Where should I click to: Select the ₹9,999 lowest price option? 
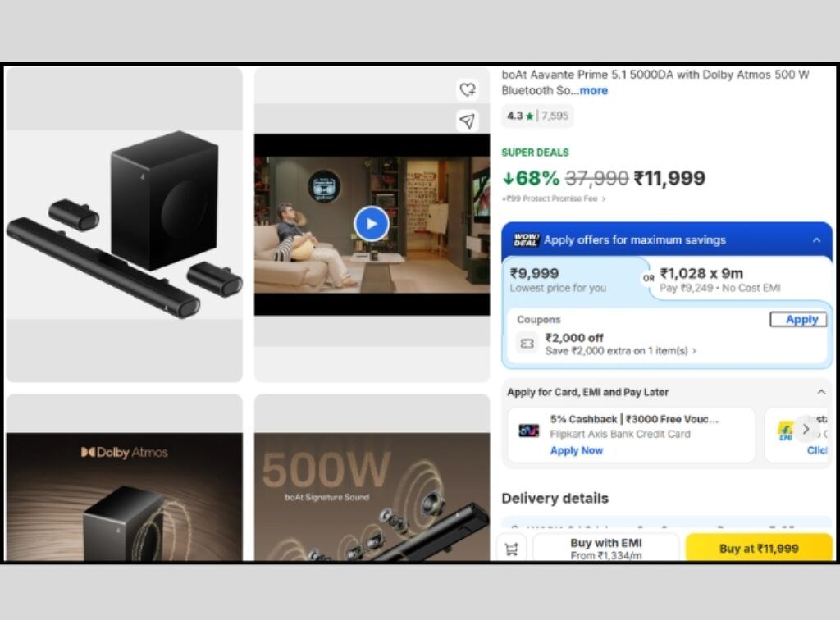[x=573, y=280]
